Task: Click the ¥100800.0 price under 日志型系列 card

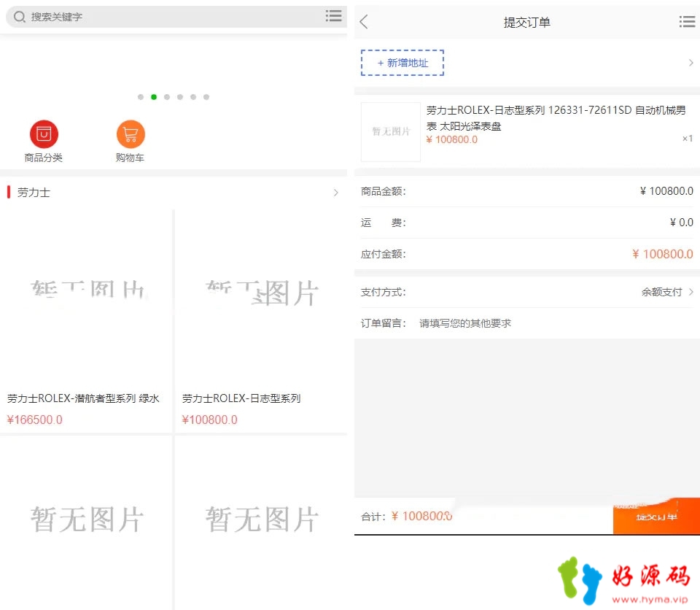Action: click(210, 420)
